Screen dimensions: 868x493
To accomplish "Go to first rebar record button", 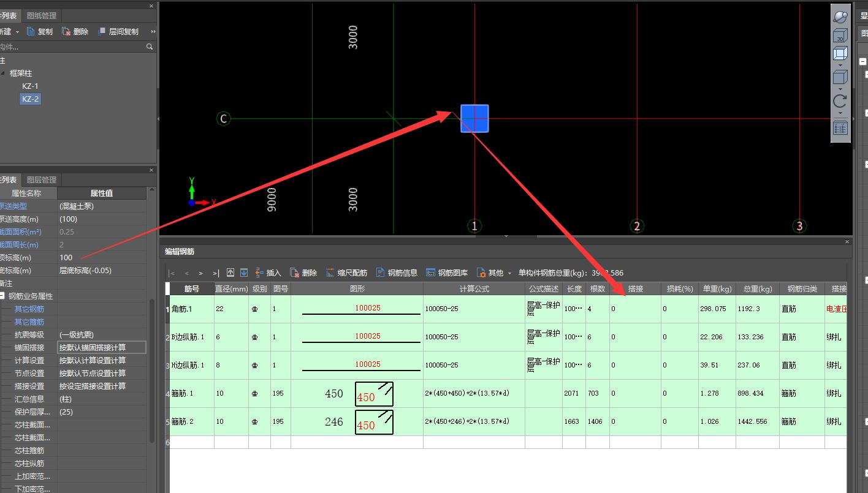I will 172,273.
